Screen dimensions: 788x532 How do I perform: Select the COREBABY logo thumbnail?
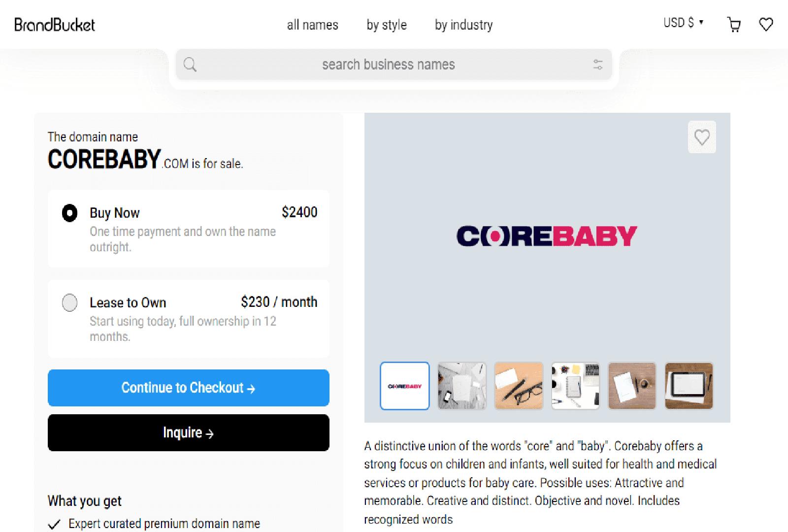pos(404,386)
